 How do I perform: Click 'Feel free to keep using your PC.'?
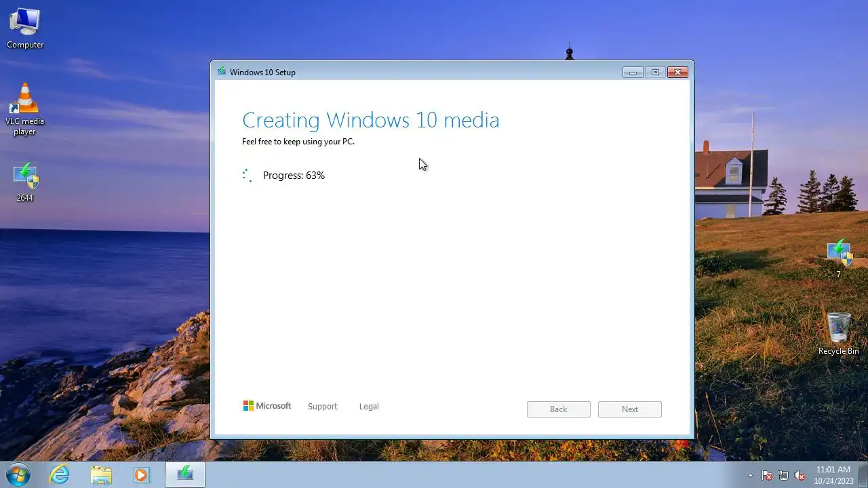tap(298, 142)
